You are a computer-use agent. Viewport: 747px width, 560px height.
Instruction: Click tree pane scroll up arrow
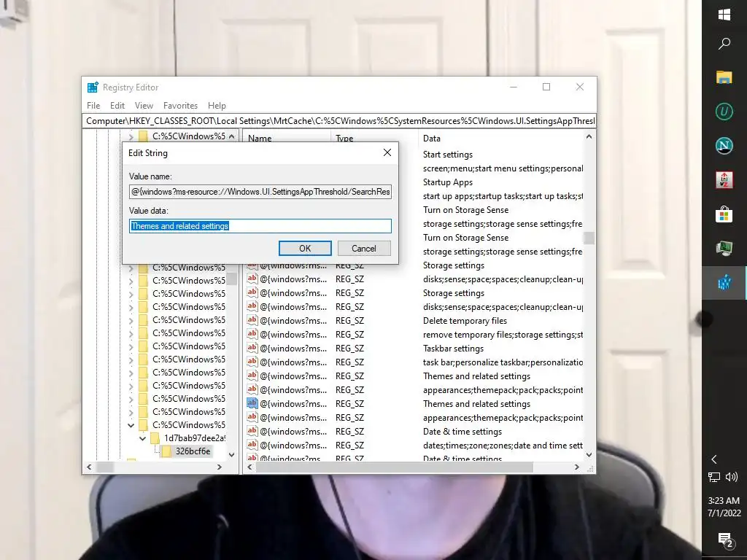tap(231, 136)
